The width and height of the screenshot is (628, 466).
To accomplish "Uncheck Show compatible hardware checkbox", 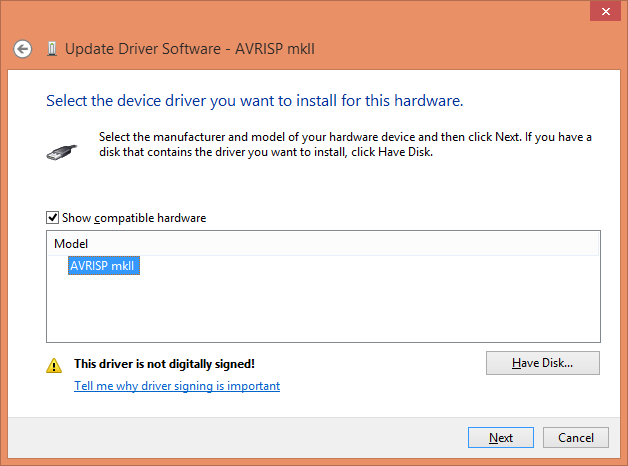I will (52, 217).
